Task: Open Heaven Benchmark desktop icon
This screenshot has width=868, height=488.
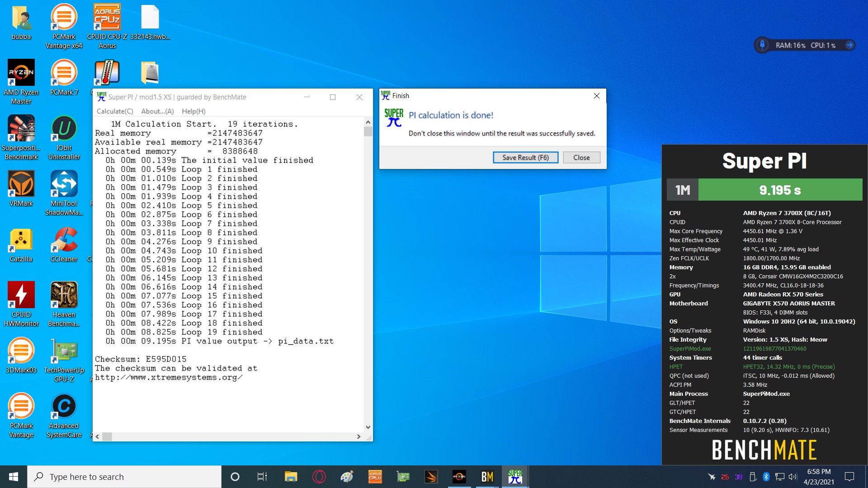Action: pos(64,304)
